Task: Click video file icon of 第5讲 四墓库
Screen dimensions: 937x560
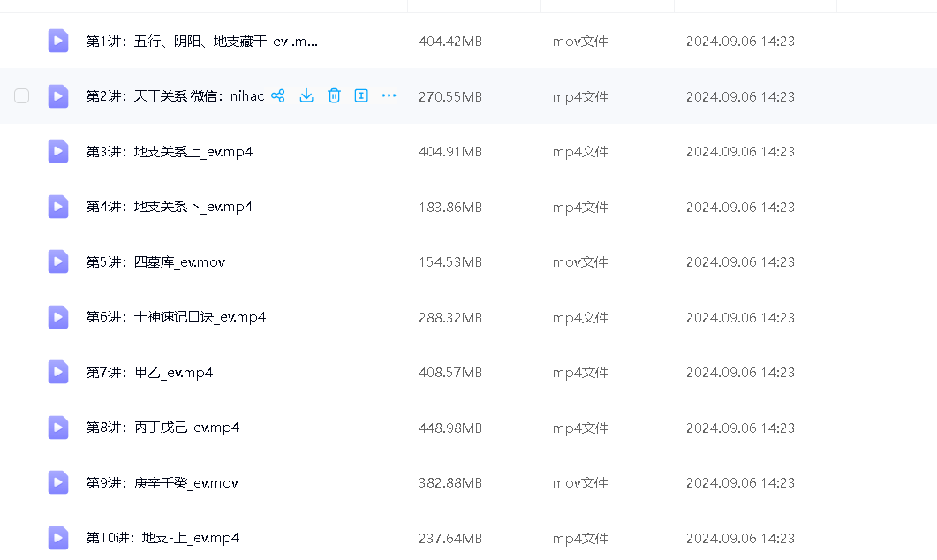Action: click(58, 262)
